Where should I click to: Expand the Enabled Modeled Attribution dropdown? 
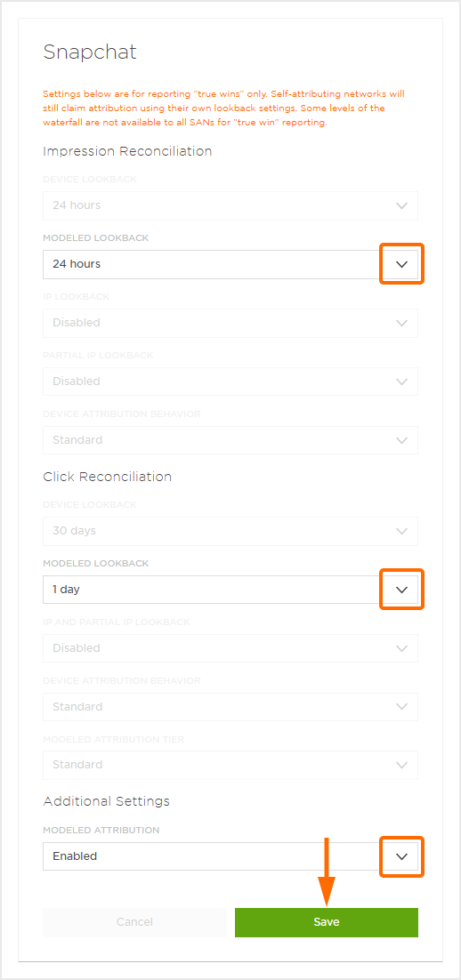click(x=230, y=856)
